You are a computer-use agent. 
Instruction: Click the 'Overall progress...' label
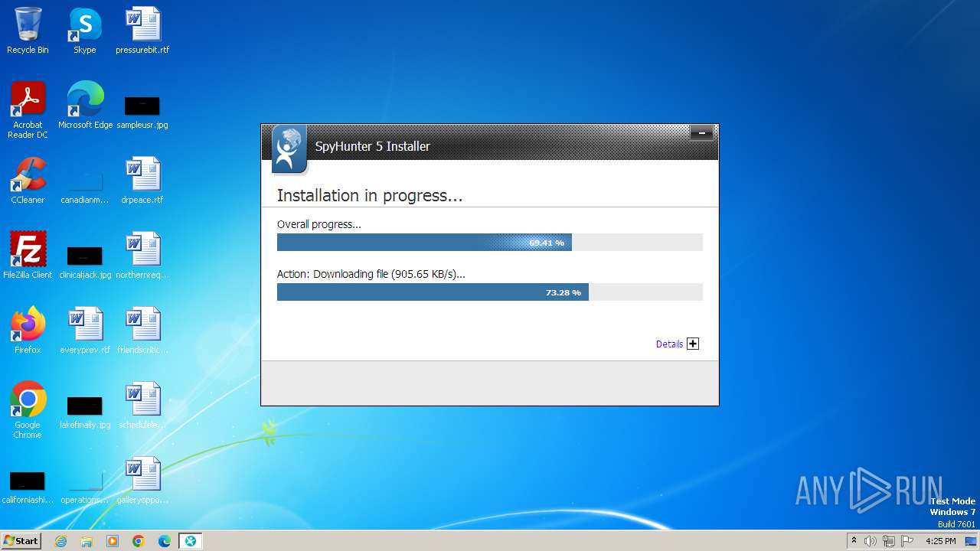(318, 224)
